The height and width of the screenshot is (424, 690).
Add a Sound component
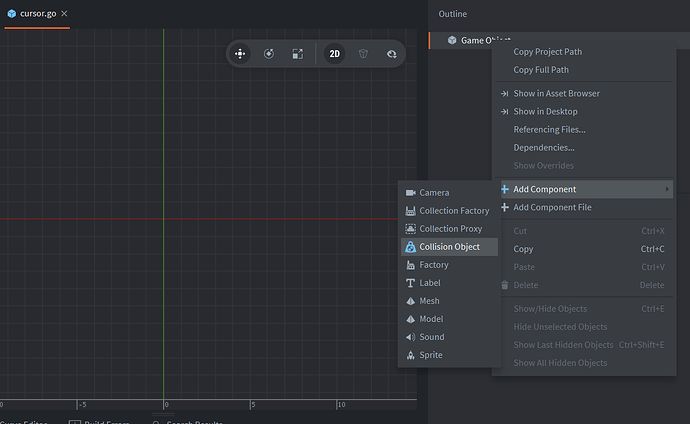449,337
